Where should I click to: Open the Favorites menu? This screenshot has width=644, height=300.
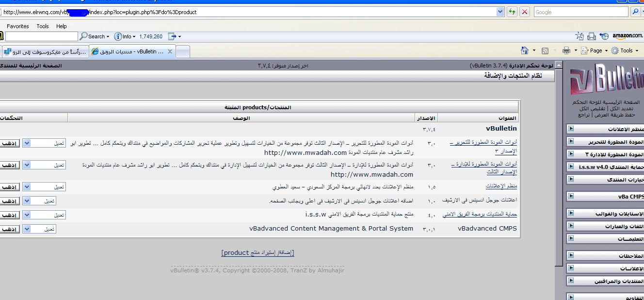pos(17,26)
